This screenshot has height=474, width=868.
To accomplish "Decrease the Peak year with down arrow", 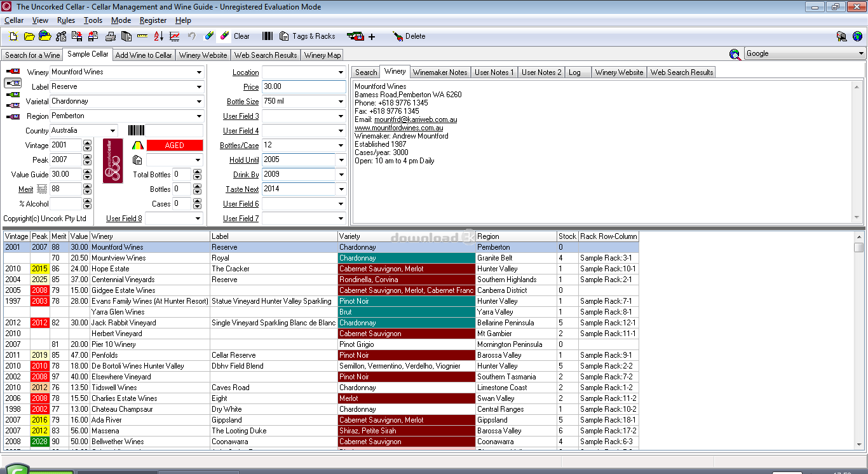I will (87, 163).
